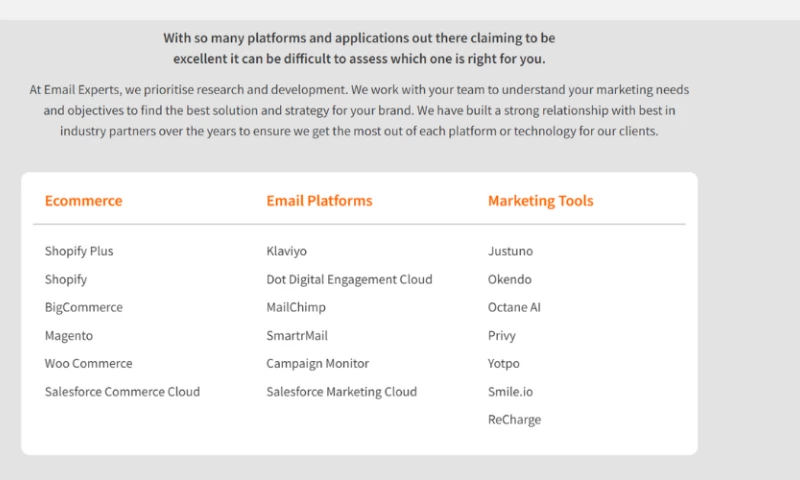Open ReCharge under Marketing Tools

click(514, 420)
